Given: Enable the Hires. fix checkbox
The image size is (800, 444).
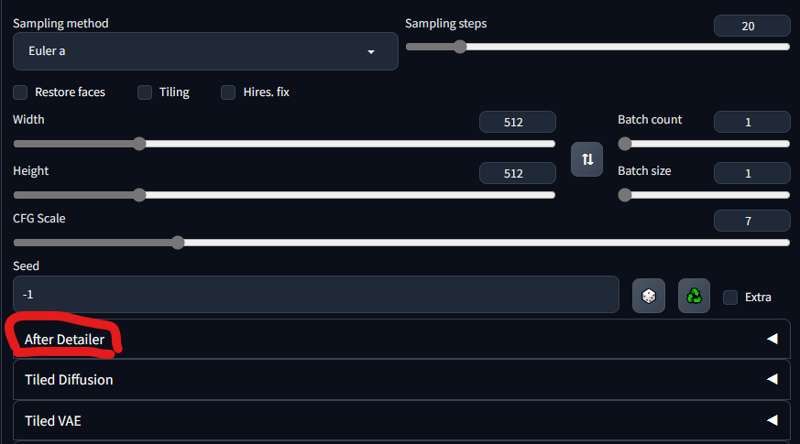Looking at the screenshot, I should (x=228, y=92).
